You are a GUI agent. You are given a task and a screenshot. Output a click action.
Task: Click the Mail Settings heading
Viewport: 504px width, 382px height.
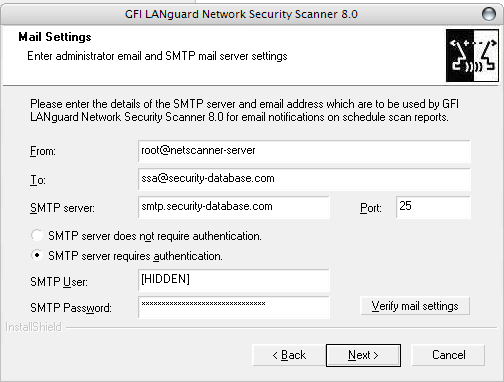point(55,37)
